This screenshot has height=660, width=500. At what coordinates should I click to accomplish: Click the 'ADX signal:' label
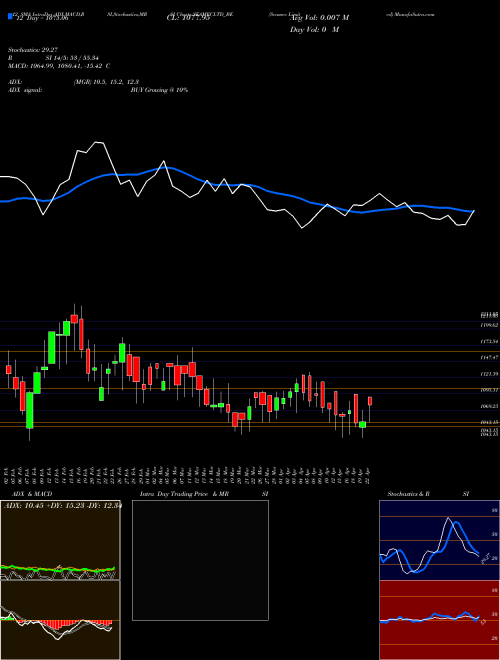click(24, 90)
